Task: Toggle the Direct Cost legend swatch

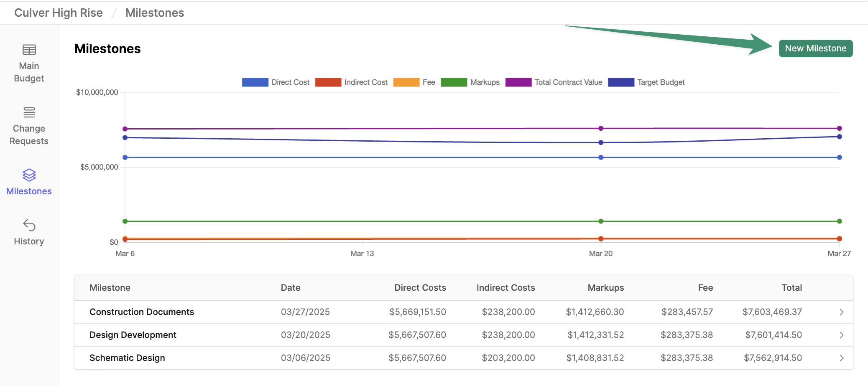Action: (255, 82)
